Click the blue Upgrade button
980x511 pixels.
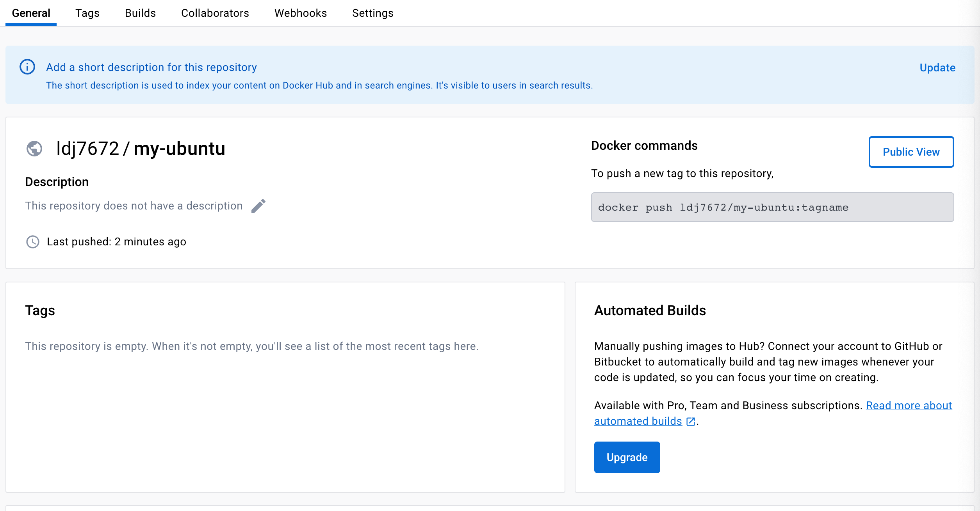pyautogui.click(x=627, y=457)
